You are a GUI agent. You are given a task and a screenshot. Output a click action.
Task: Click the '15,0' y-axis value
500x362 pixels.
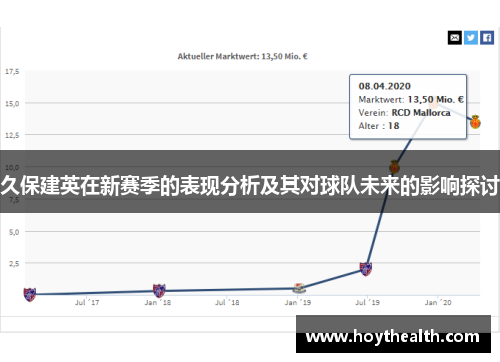[x=12, y=104]
